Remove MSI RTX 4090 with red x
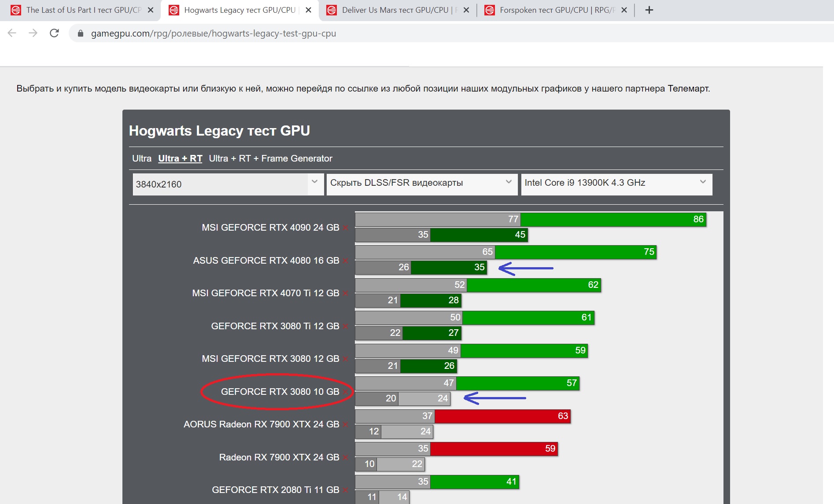834x504 pixels. coord(346,228)
